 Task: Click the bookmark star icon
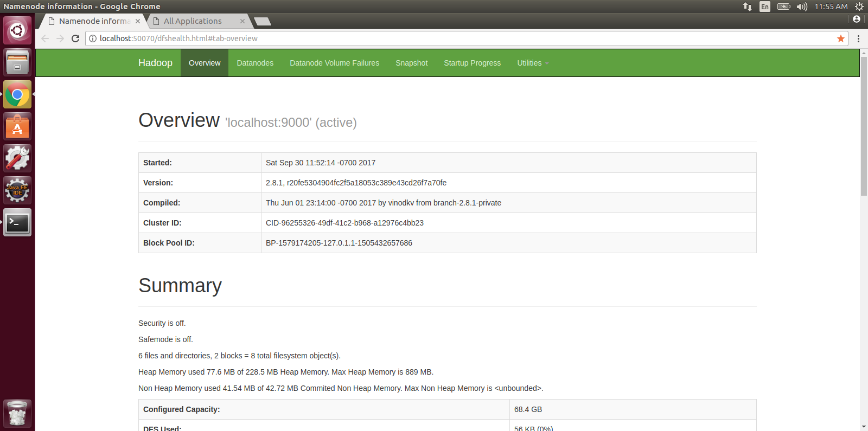tap(841, 38)
